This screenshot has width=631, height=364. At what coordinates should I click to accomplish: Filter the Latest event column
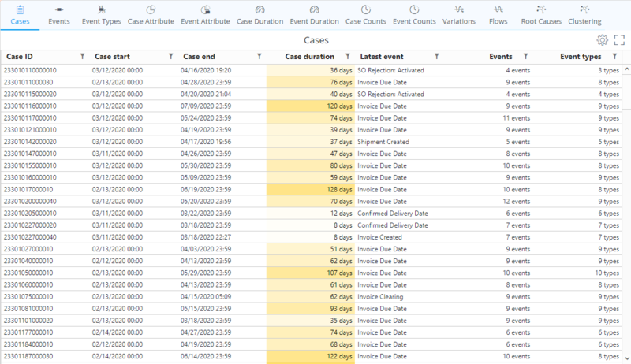tap(437, 57)
